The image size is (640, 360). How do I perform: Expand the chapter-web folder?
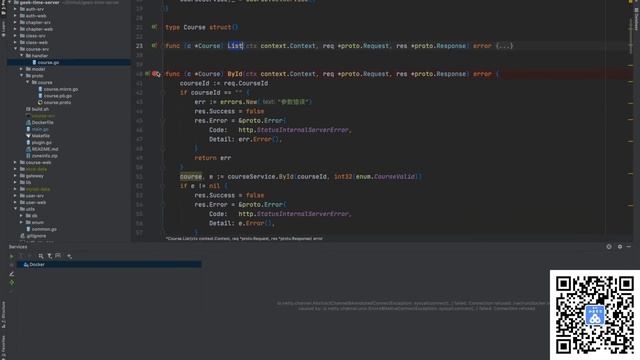[x=15, y=29]
